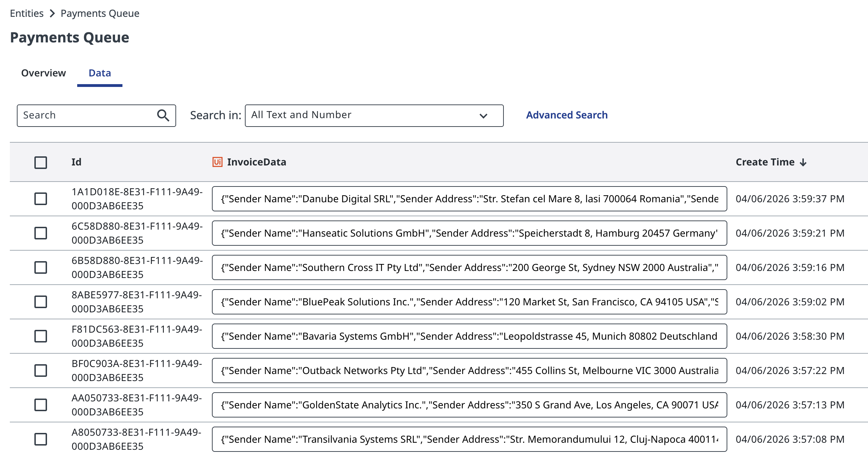Click create time 04/06/2026 3:58:30 PM
Image resolution: width=868 pixels, height=455 pixels.
click(790, 336)
